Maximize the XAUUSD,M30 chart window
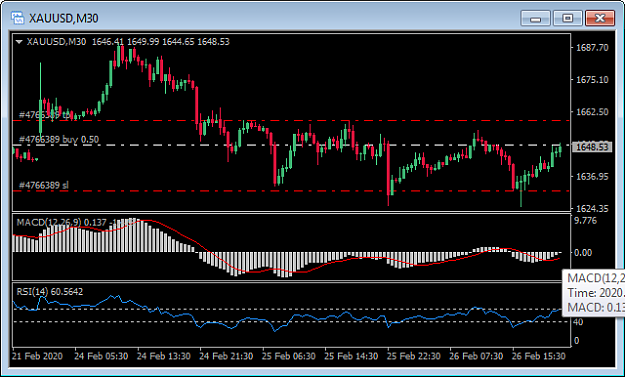 pyautogui.click(x=567, y=18)
